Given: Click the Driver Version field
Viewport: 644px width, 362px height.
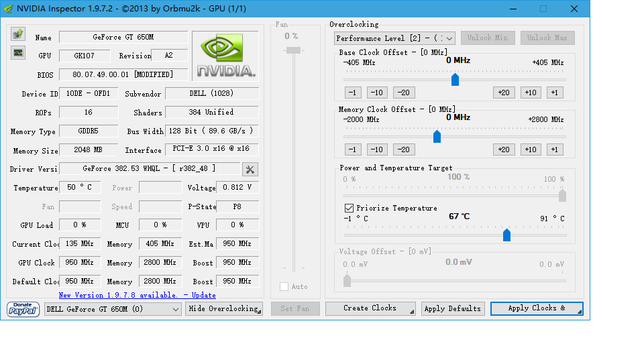Looking at the screenshot, I should 150,169.
